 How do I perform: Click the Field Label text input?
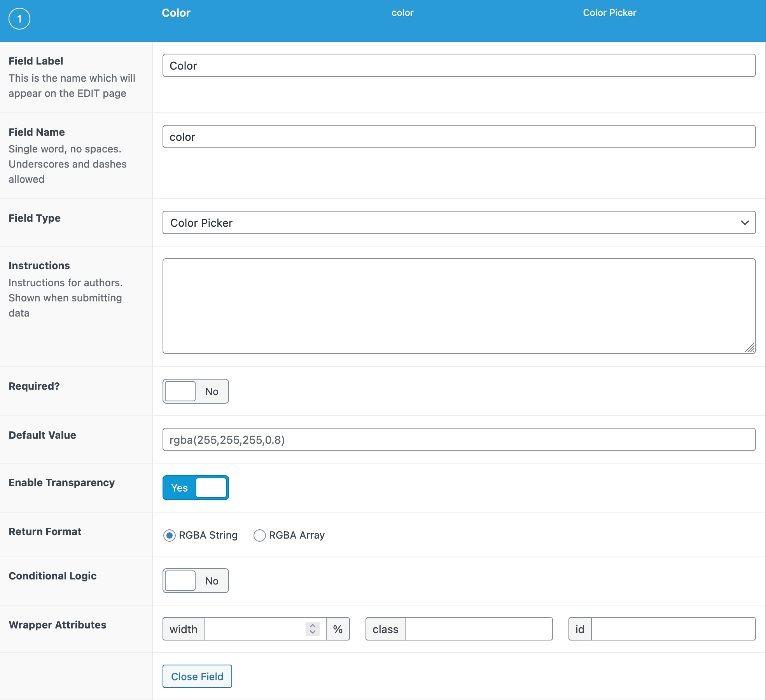(x=459, y=66)
